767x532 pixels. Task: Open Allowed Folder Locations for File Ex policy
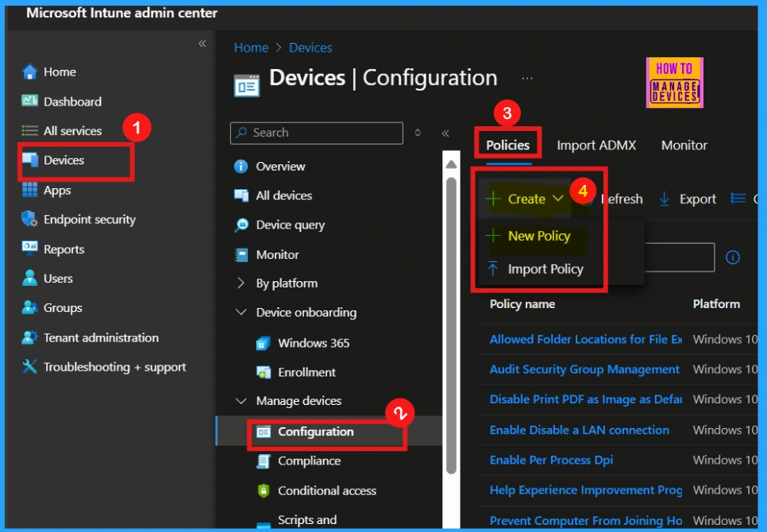pyautogui.click(x=585, y=339)
